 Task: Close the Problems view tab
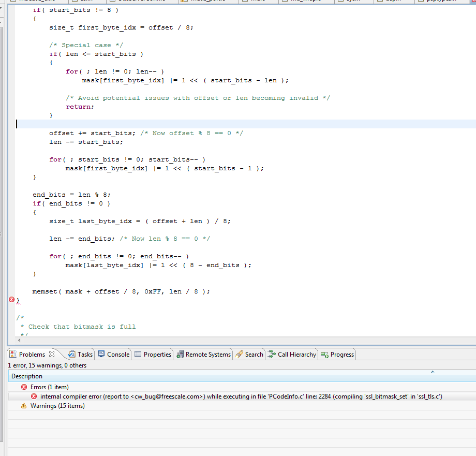point(52,354)
